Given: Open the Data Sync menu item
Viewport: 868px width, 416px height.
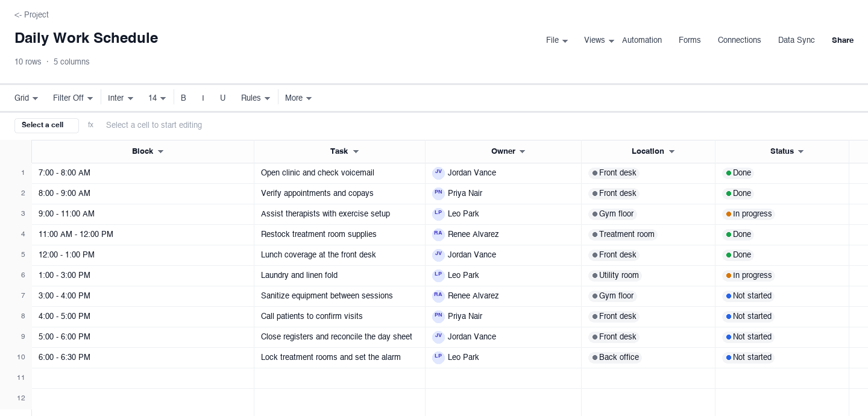Looking at the screenshot, I should pyautogui.click(x=796, y=40).
